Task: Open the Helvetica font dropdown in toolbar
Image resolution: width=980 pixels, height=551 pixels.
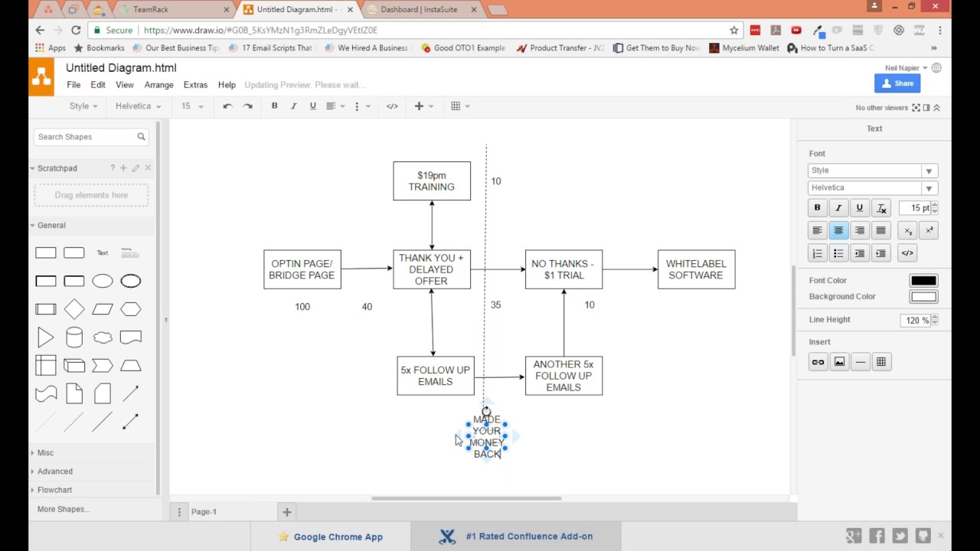Action: (138, 106)
